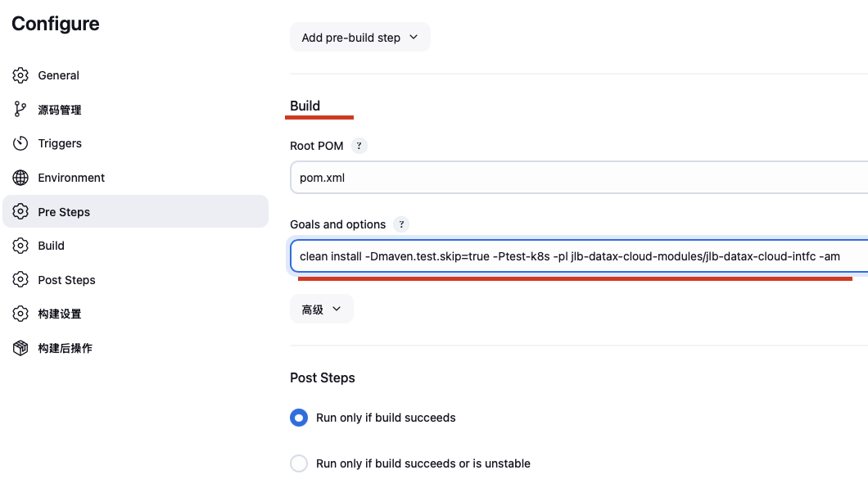This screenshot has height=488, width=868.
Task: Focus the Goals and options text field
Action: click(573, 256)
